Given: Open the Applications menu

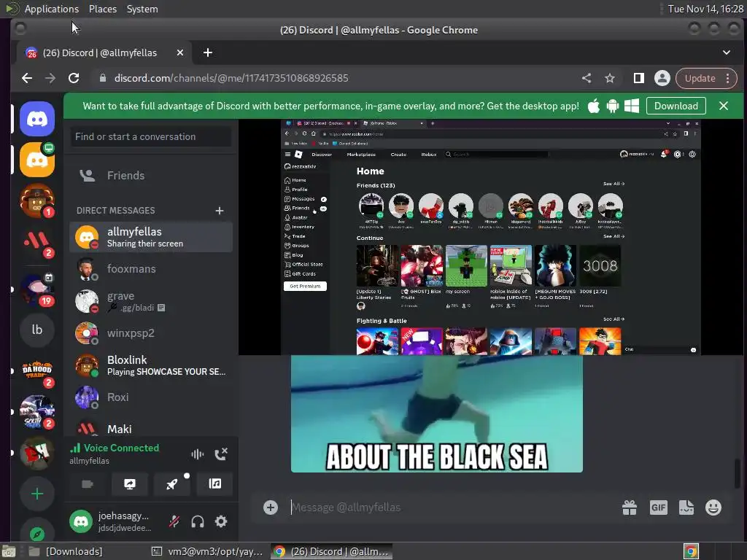Looking at the screenshot, I should click(52, 9).
